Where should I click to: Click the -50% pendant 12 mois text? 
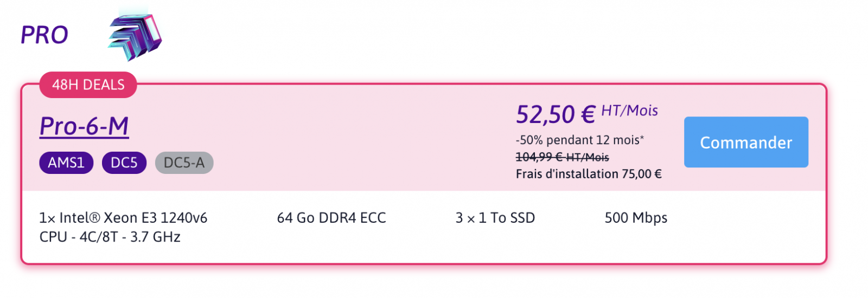[x=577, y=140]
